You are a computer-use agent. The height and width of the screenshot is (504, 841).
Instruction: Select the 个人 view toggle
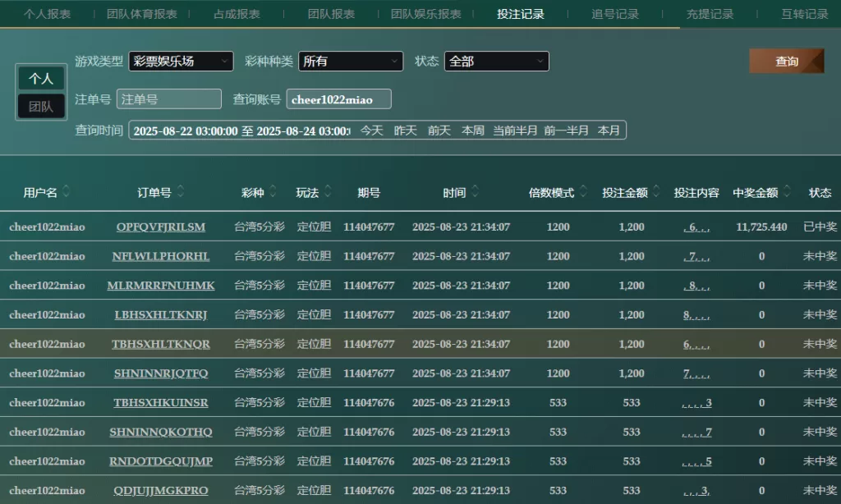point(41,79)
